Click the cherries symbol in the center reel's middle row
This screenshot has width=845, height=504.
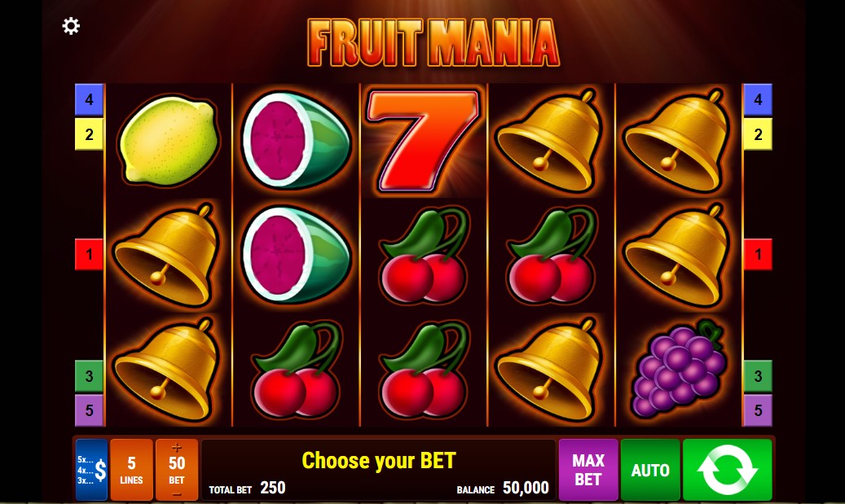(423, 255)
